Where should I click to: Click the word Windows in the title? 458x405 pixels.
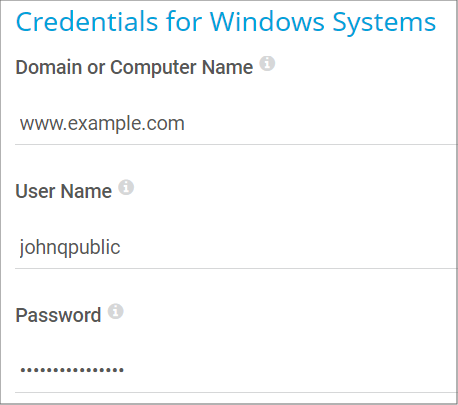coord(267,22)
